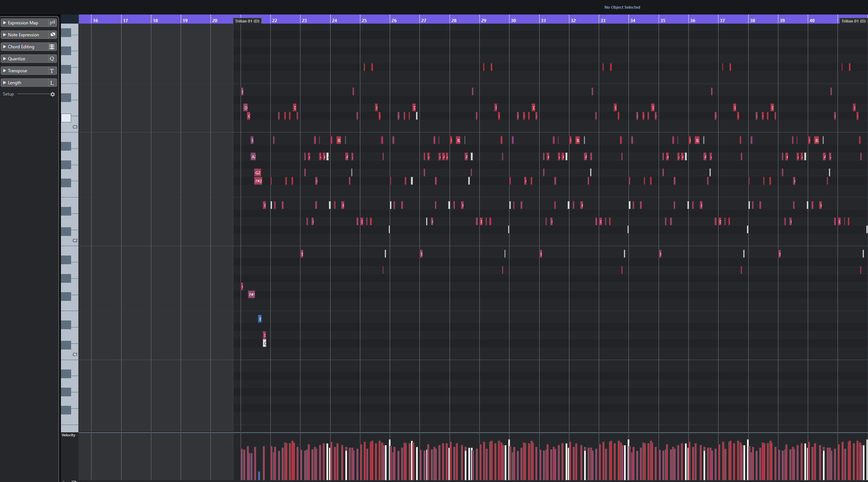Screen dimensions: 868x482
Task: Click the Expression Map bowtie icon
Action: (x=53, y=23)
